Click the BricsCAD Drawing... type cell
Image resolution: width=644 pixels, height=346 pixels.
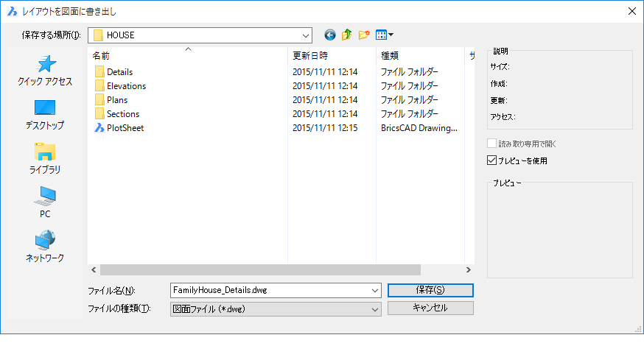419,127
